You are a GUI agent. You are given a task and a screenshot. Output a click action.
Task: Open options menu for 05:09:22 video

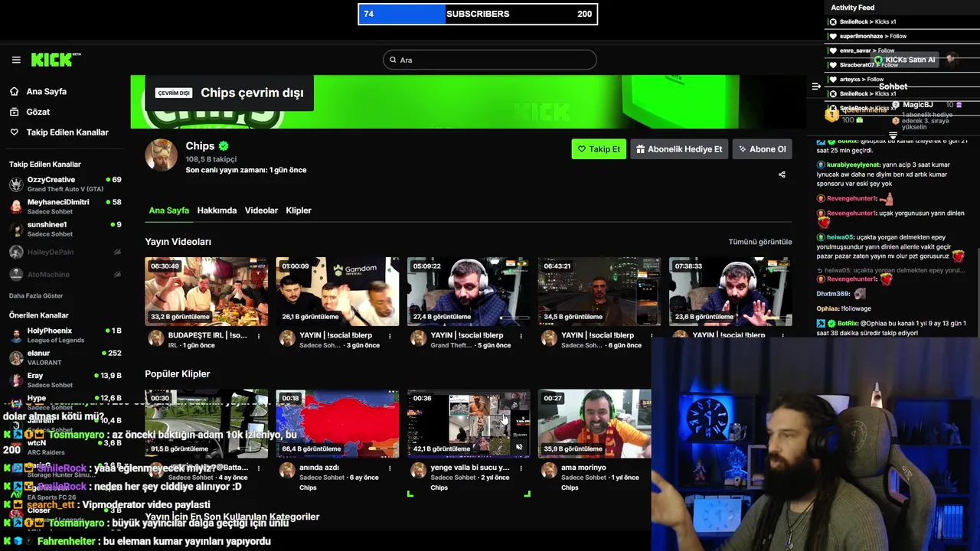coord(521,336)
